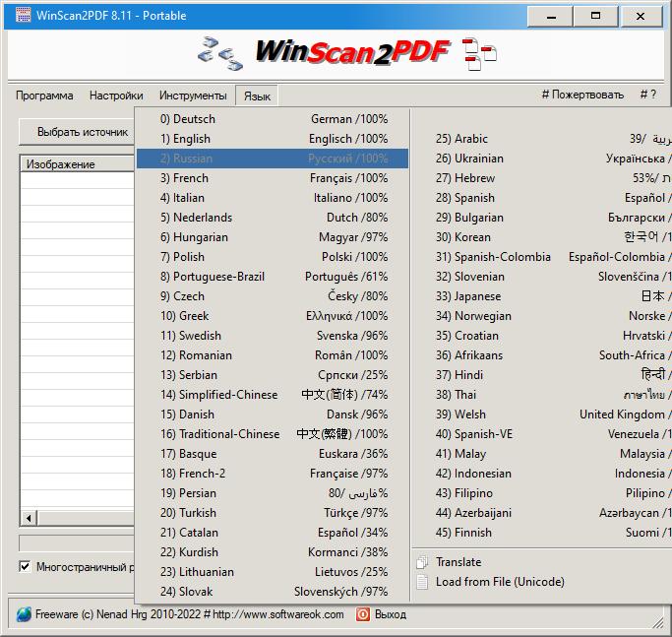Image resolution: width=672 pixels, height=637 pixels.
Task: Select 26) Ukrainian language
Action: point(542,159)
